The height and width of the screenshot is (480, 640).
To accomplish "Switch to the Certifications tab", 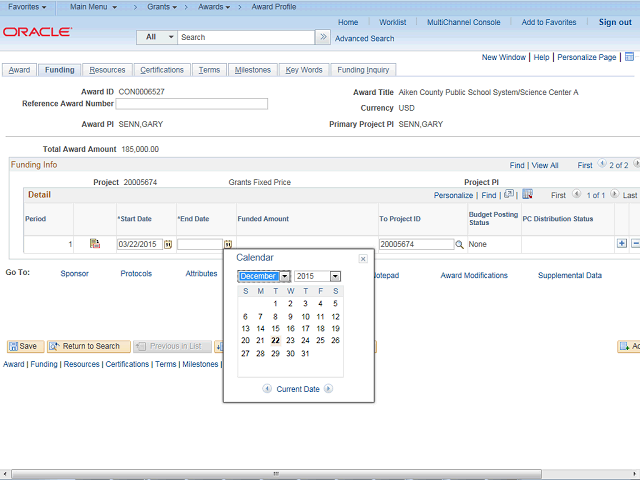I will point(162,70).
